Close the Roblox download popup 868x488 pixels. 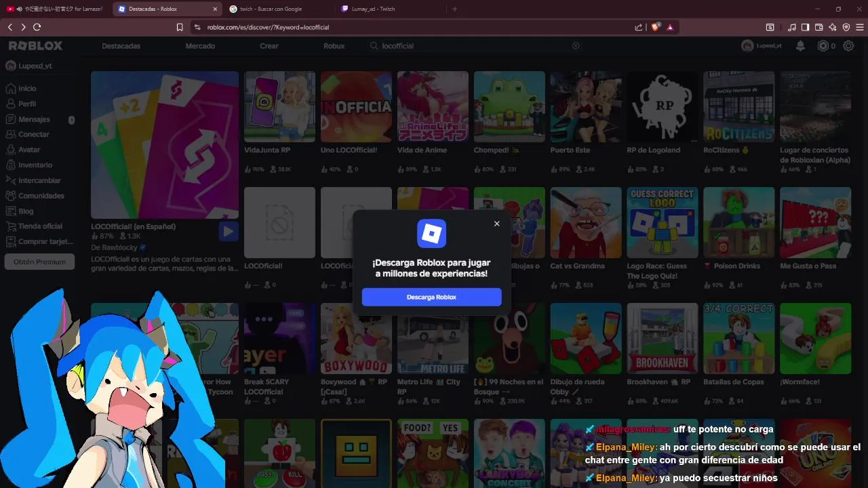pos(496,224)
